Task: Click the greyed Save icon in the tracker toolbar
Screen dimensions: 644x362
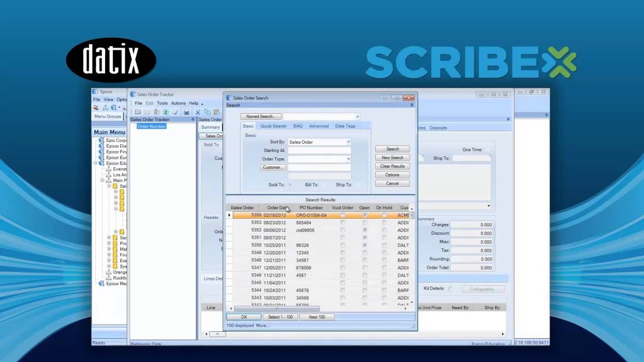Action: [147, 112]
